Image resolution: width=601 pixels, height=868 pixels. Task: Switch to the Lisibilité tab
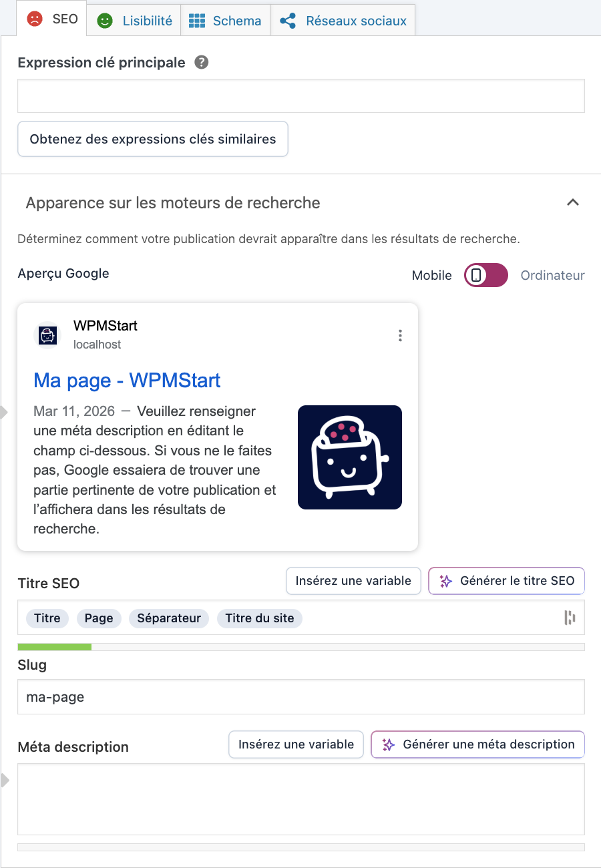click(x=134, y=21)
